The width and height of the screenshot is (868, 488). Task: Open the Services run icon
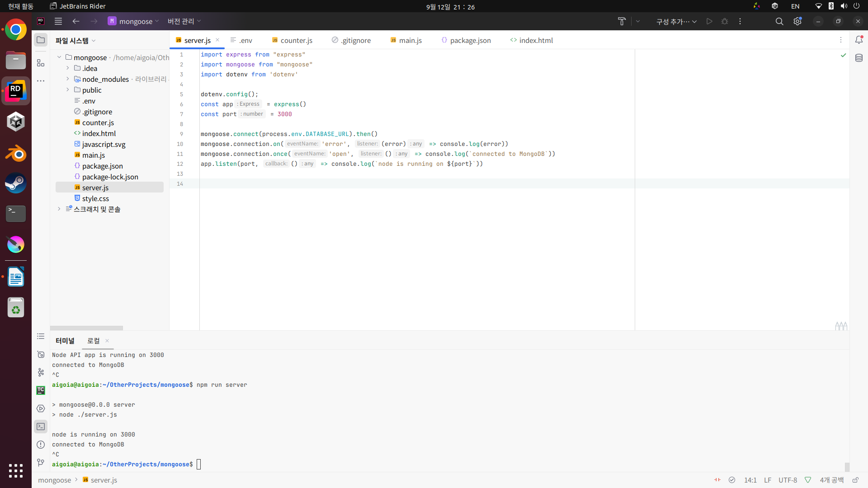pyautogui.click(x=41, y=408)
